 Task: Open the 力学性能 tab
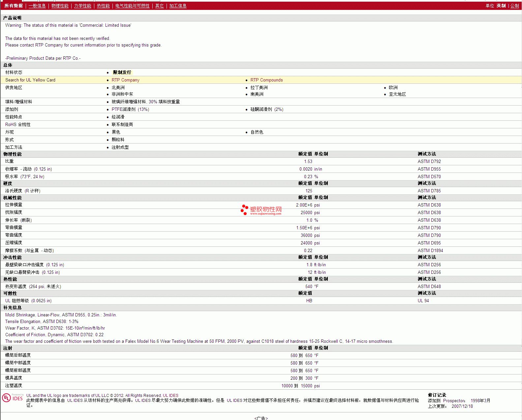[82, 6]
